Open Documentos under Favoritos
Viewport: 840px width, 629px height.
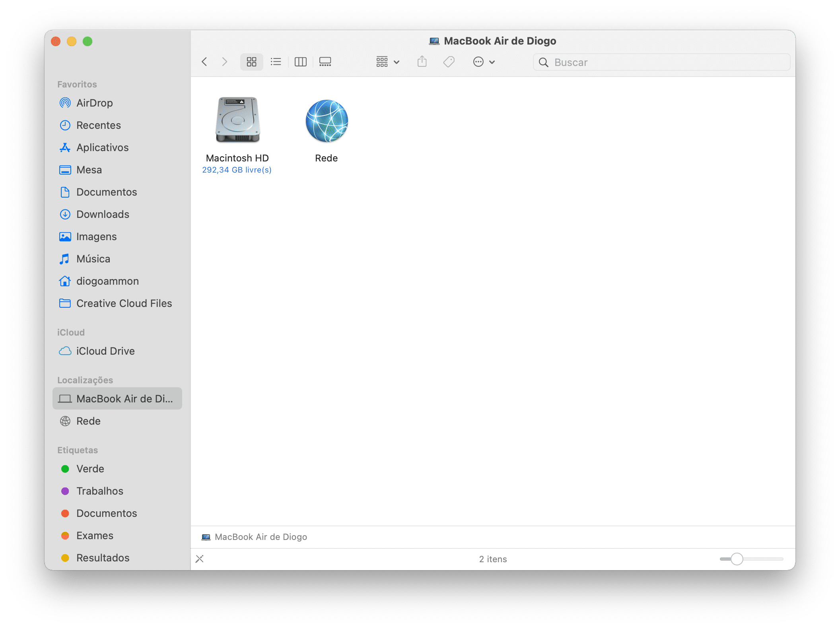pos(117,192)
